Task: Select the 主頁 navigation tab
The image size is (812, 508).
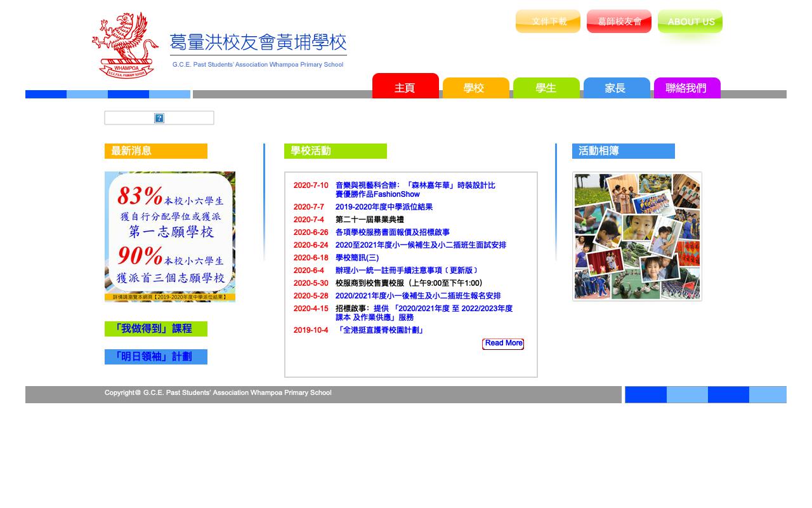Action: point(405,88)
